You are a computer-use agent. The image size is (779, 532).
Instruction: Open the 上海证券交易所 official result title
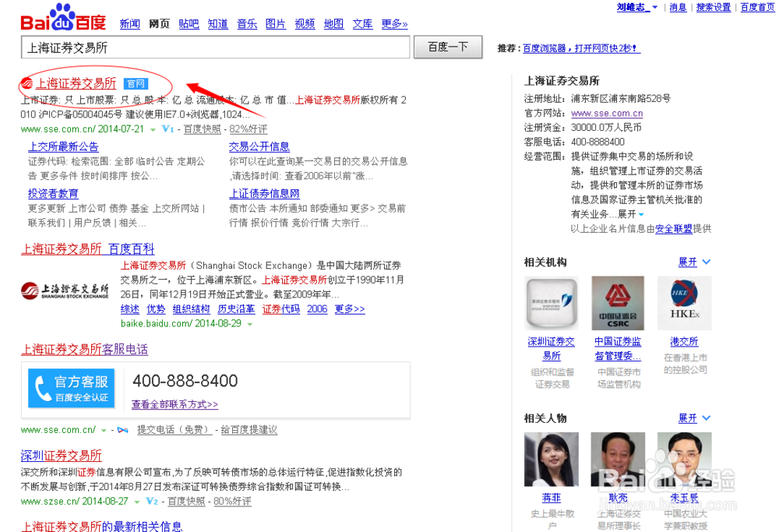point(76,83)
